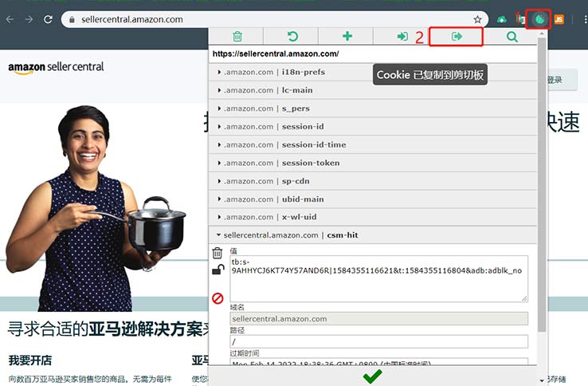
Task: Open the Chrome three-dot menu
Action: pos(585,19)
